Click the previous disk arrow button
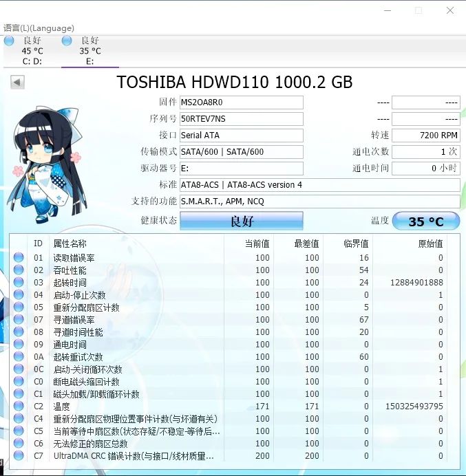This screenshot has height=476, width=466. [17, 82]
